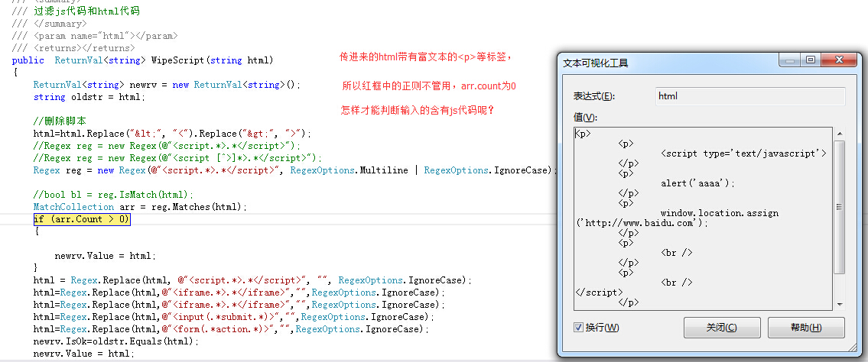Click the closing </script> tag in value box

point(599,293)
